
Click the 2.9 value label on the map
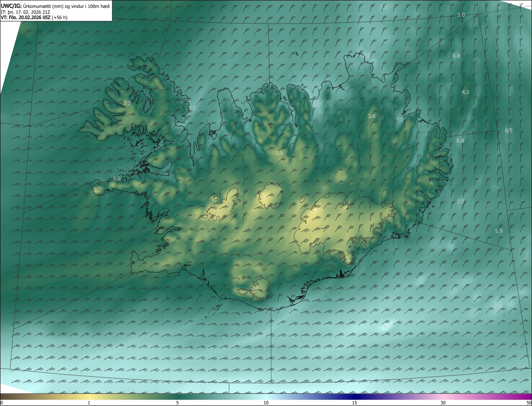[x=279, y=153]
